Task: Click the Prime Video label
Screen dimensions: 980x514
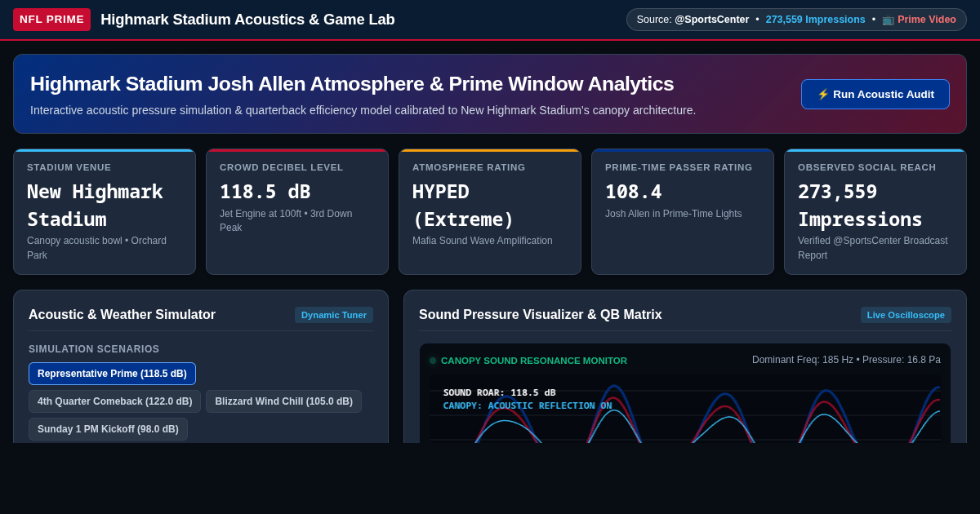Action: (x=926, y=20)
